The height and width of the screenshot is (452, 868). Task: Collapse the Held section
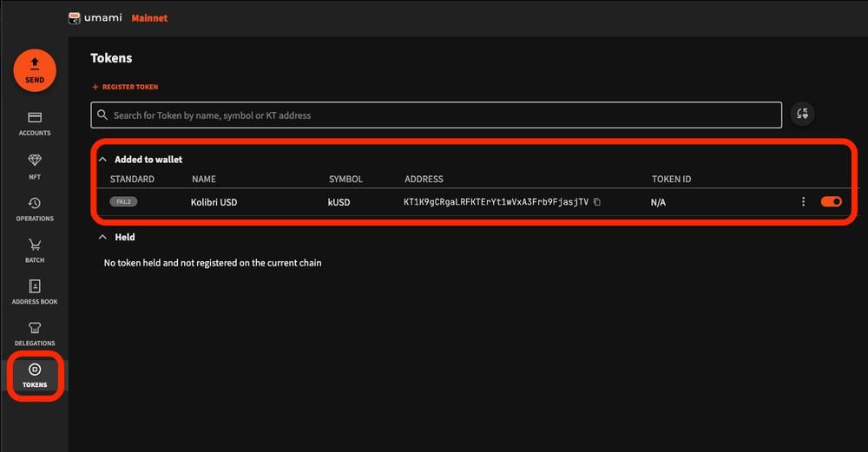[x=102, y=237]
